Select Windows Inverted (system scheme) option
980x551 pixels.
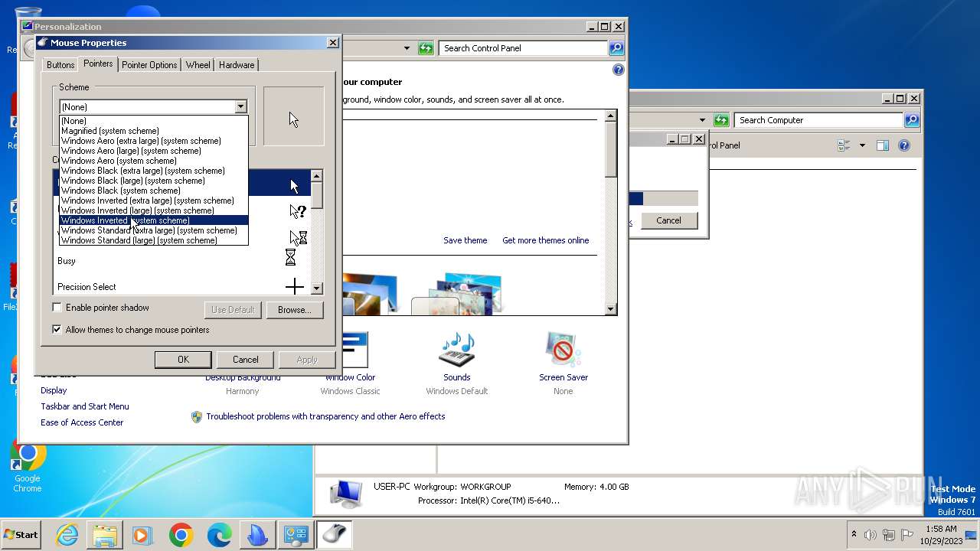point(154,220)
